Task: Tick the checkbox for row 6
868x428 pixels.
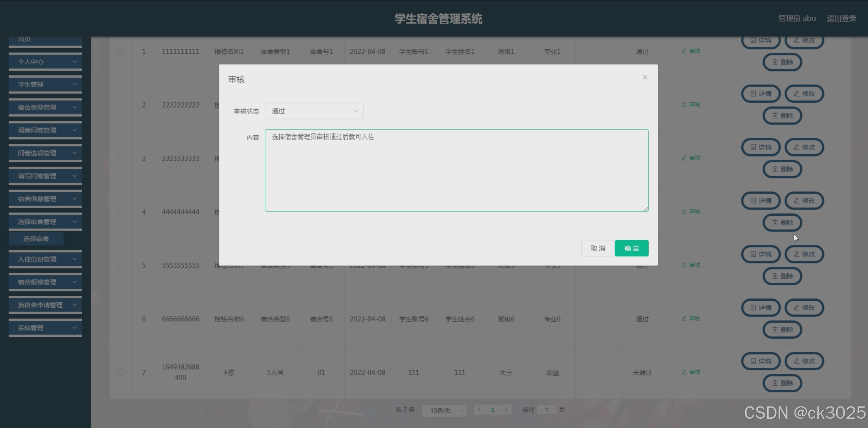Action: (x=120, y=319)
